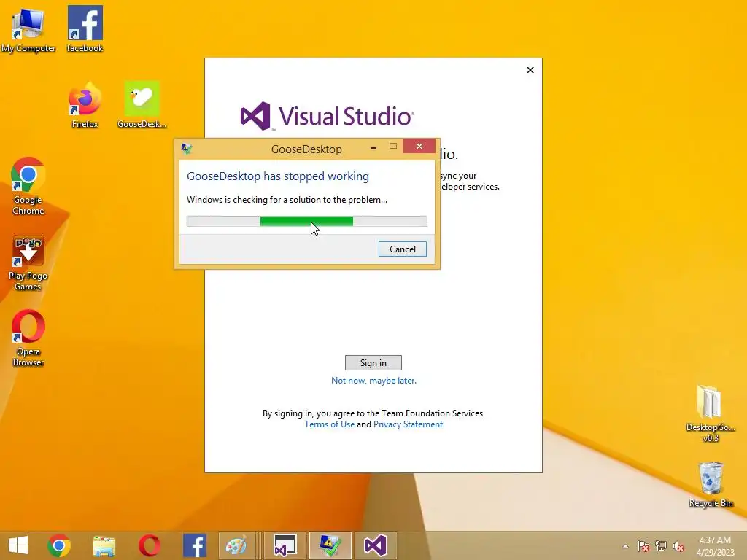Select the GooseDesktop error taskbar item

pos(330,545)
